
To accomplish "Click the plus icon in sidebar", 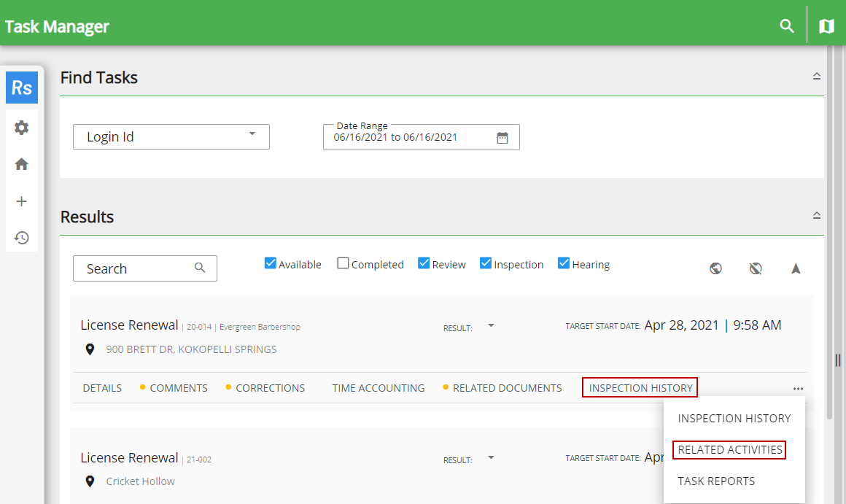I will coord(22,201).
